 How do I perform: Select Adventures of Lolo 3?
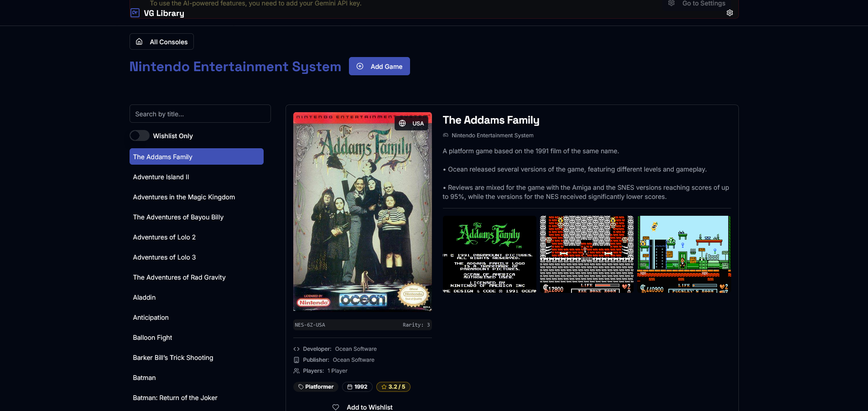(197, 257)
